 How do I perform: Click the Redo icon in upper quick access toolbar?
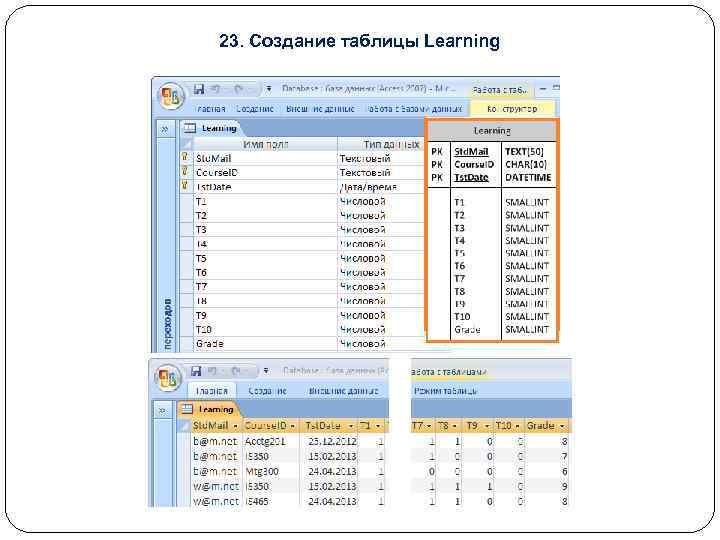pos(238,89)
